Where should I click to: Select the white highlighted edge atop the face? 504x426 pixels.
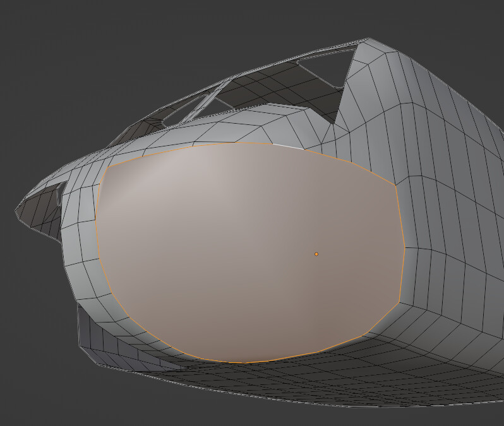288,146
